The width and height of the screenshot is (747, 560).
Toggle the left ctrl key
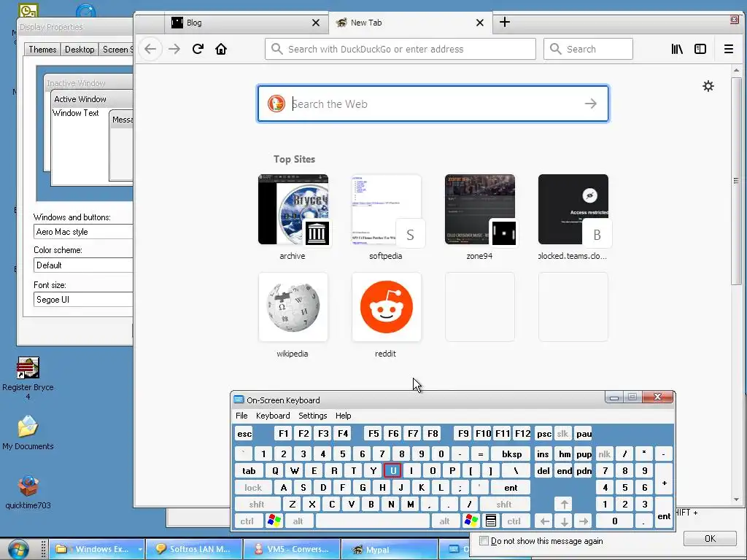pos(247,521)
